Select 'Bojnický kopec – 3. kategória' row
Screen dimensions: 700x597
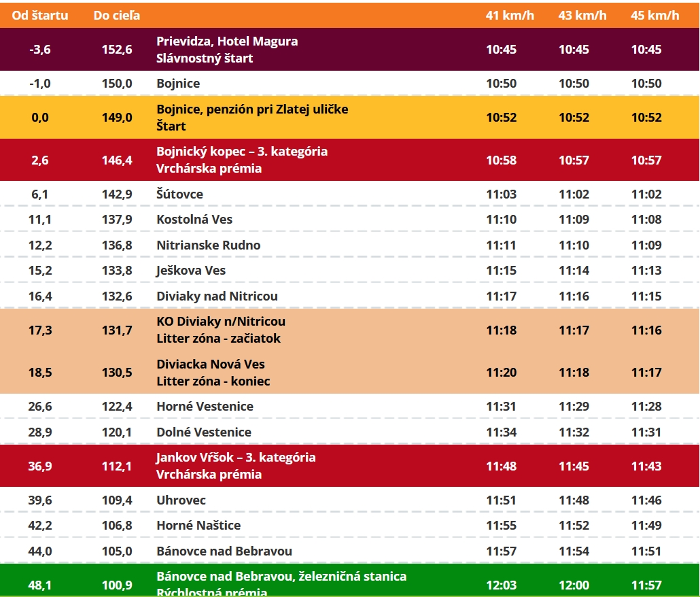242,152
